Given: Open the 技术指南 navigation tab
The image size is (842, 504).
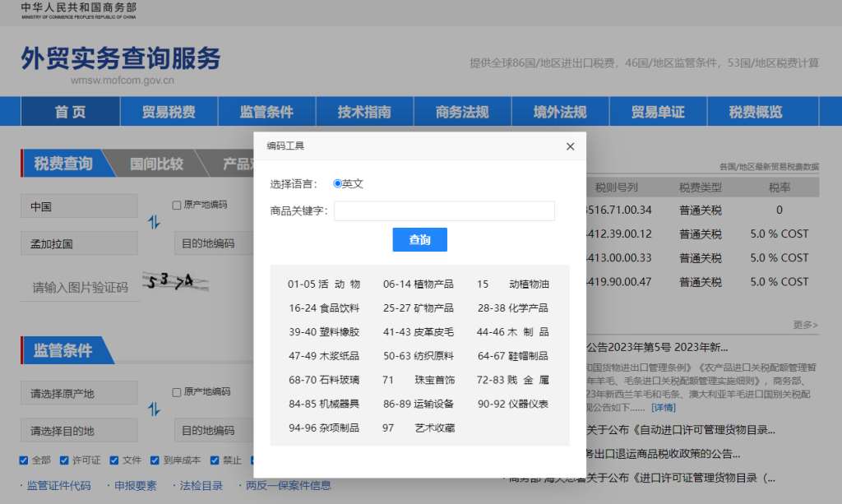Looking at the screenshot, I should click(x=364, y=112).
